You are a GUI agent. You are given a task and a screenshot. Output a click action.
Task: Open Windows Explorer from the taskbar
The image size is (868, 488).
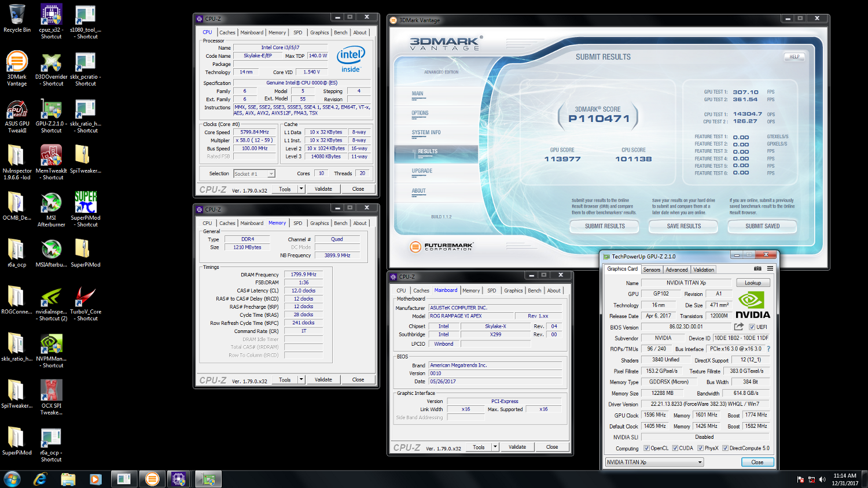[x=68, y=479]
